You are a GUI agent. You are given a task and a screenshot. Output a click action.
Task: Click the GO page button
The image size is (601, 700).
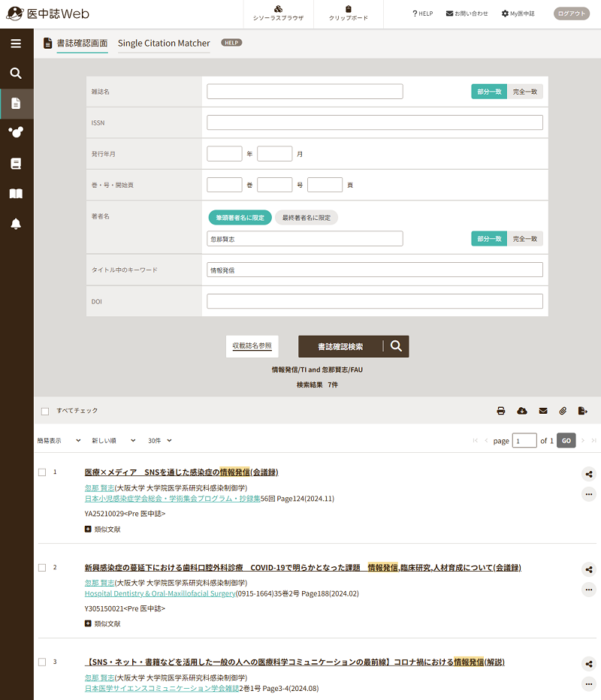point(566,441)
